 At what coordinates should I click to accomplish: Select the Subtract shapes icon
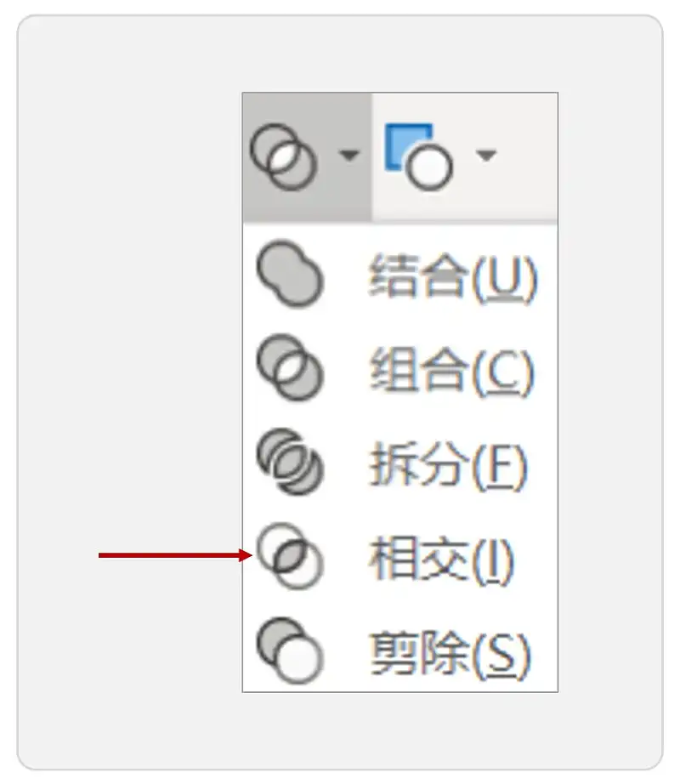[x=290, y=650]
